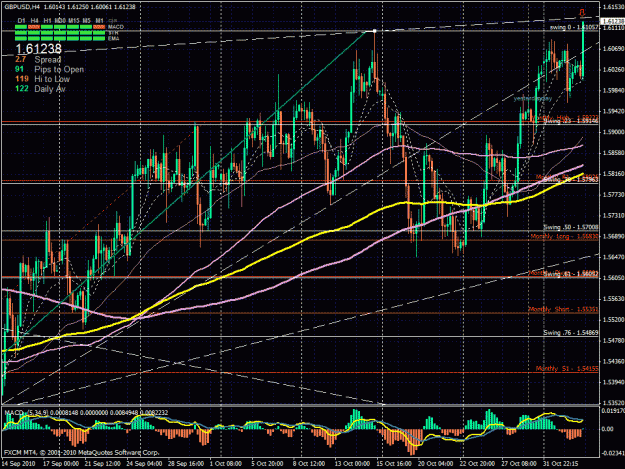Click the 1.56050 price axis label
Image resolution: width=625 pixels, height=469 pixels.
point(614,277)
